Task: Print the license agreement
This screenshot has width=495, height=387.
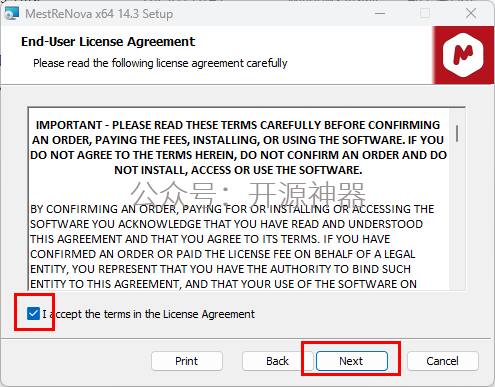Action: coord(187,361)
